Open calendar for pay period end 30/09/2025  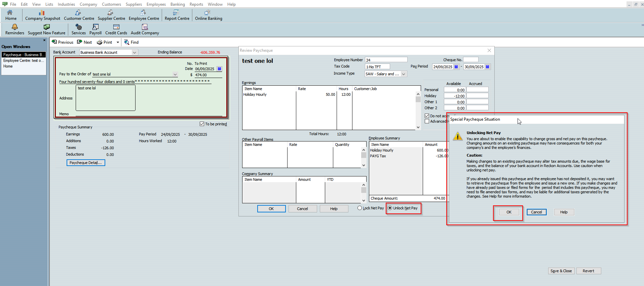click(488, 67)
